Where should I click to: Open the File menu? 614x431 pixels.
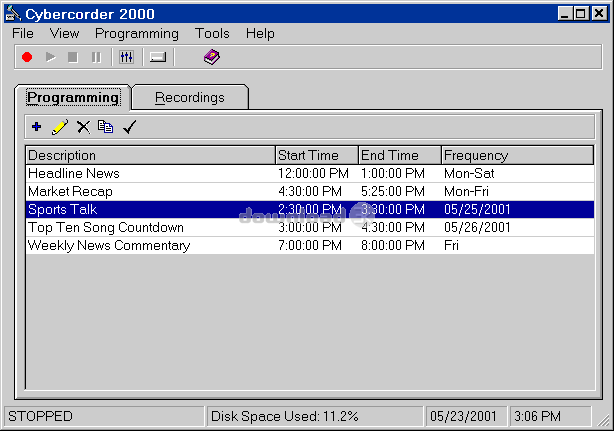point(23,34)
